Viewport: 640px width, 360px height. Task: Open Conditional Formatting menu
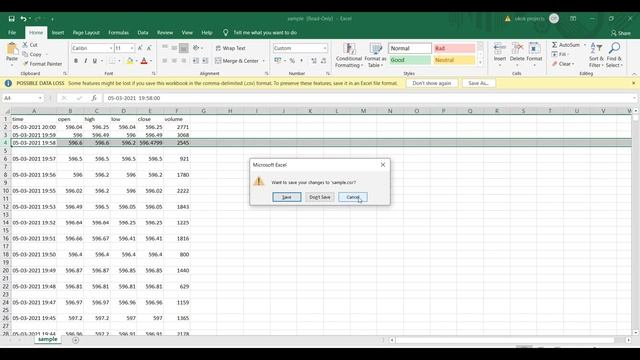click(x=349, y=55)
